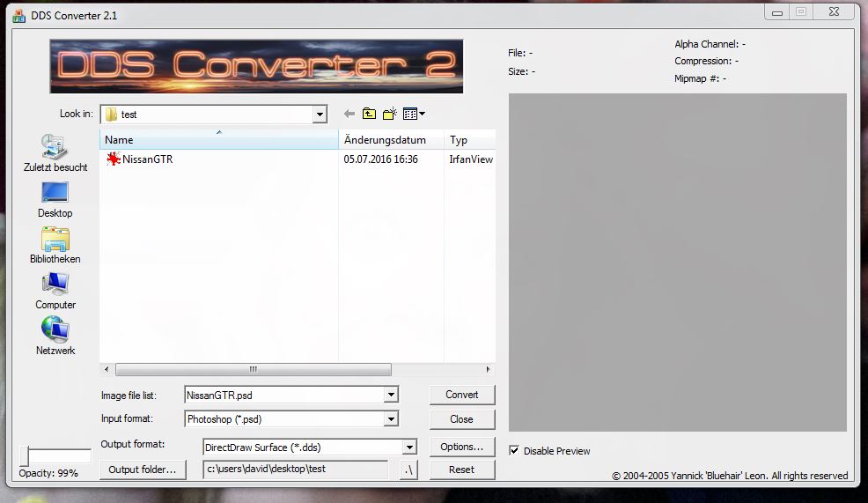868x503 pixels.
Task: Open the Output format dropdown
Action: (x=408, y=447)
